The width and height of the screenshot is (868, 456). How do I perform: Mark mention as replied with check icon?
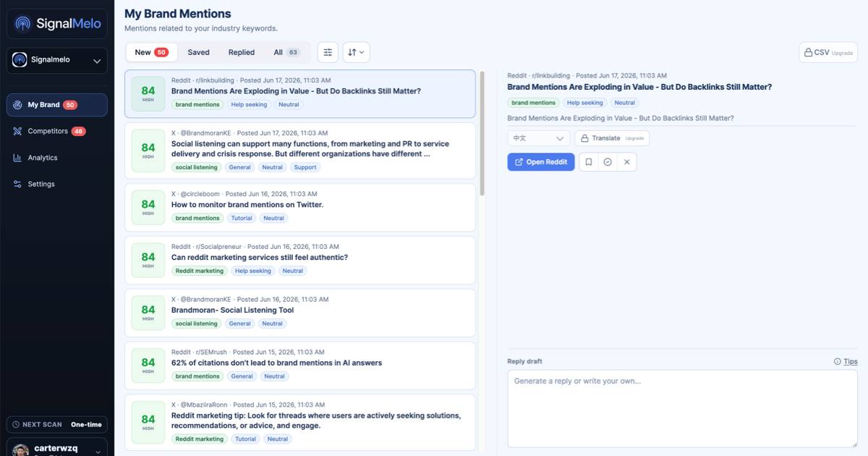tap(608, 162)
